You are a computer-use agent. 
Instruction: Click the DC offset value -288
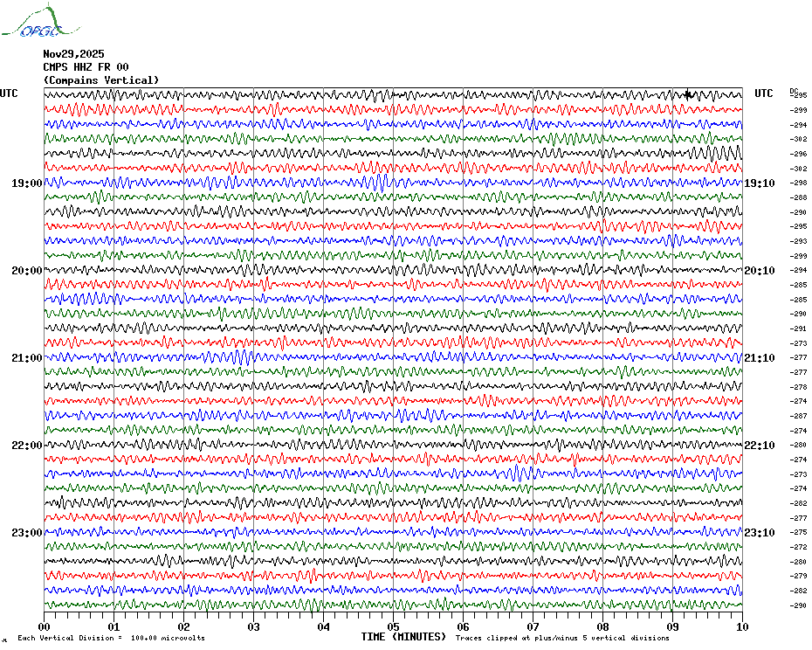tap(799, 197)
